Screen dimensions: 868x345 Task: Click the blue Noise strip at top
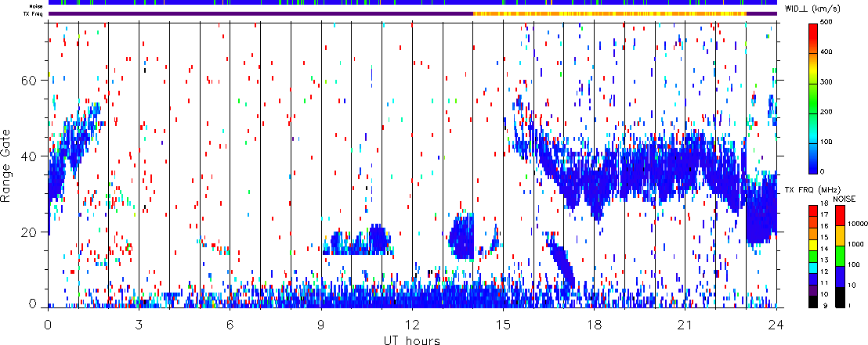click(412, 3)
